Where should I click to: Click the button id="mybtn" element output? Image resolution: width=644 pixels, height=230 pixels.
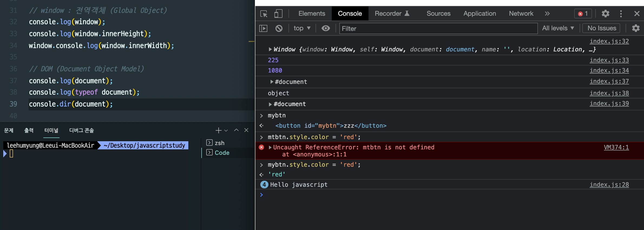tap(331, 126)
